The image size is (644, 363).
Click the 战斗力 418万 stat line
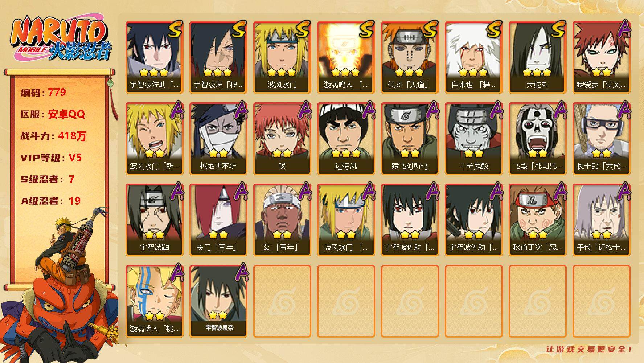click(x=53, y=136)
